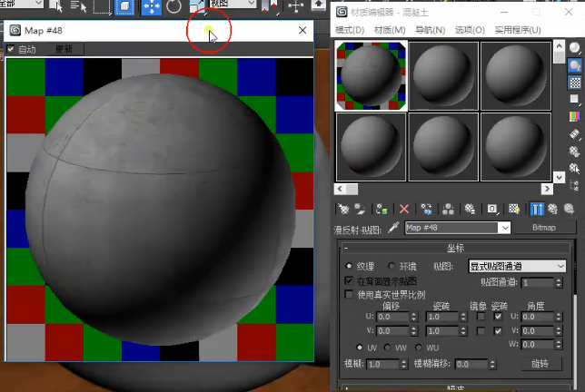
Task: Open the 实用程序(U) menu
Action: pyautogui.click(x=518, y=30)
